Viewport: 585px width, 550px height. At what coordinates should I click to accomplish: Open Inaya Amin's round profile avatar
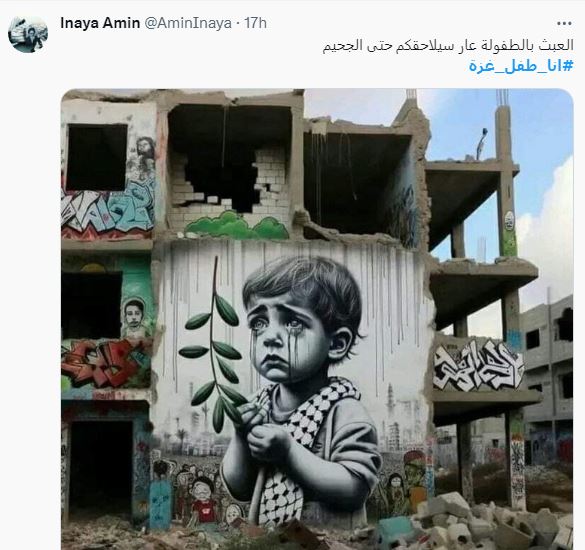point(28,34)
